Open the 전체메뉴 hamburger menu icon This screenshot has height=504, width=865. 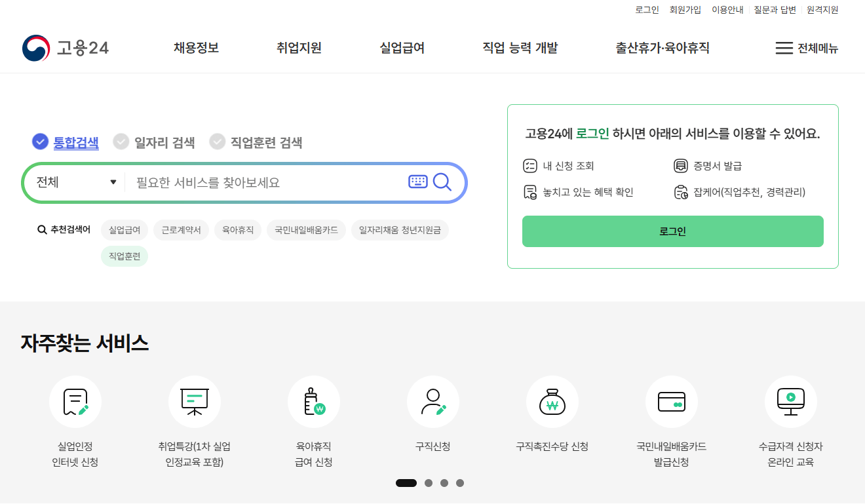[x=784, y=48]
